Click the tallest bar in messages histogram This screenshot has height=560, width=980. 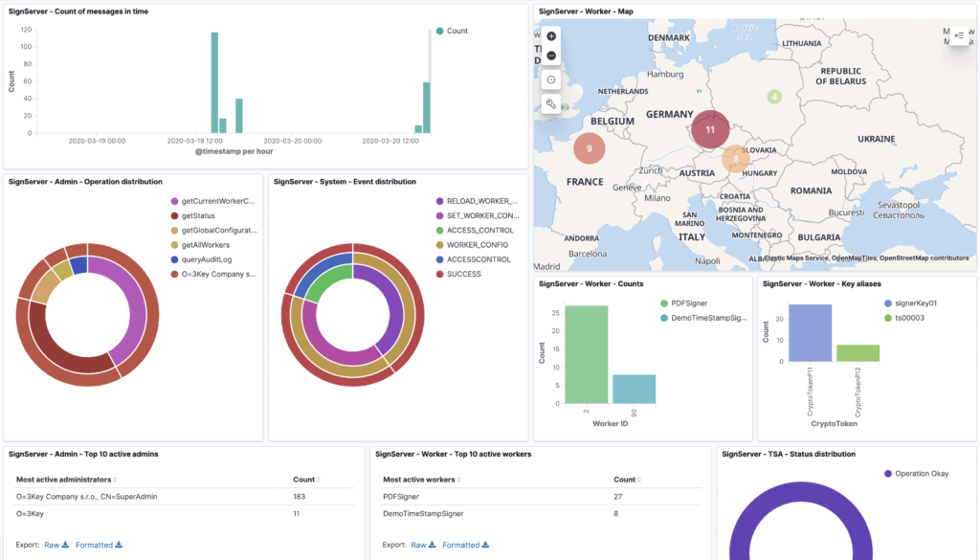(214, 82)
